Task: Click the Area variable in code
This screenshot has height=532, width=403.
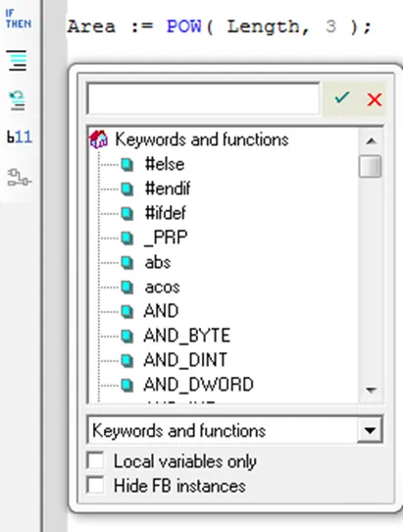Action: (91, 27)
